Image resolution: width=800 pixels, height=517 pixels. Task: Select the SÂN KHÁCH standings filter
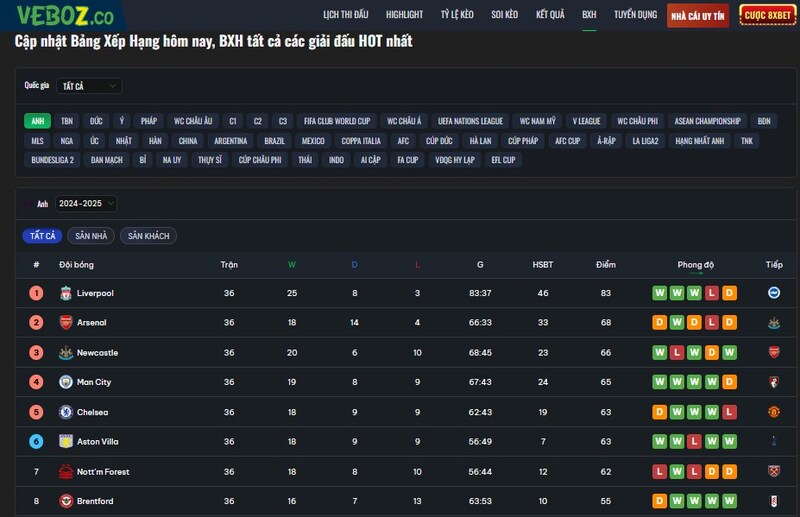tap(148, 236)
